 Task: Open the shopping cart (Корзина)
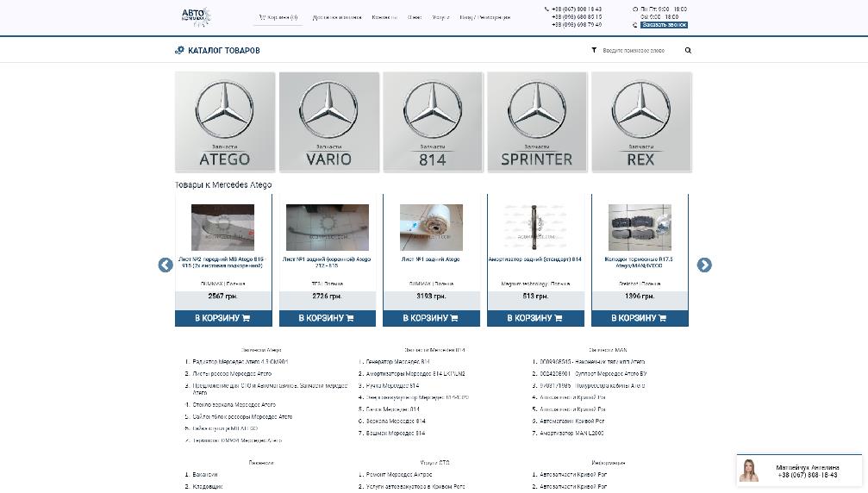tap(278, 17)
